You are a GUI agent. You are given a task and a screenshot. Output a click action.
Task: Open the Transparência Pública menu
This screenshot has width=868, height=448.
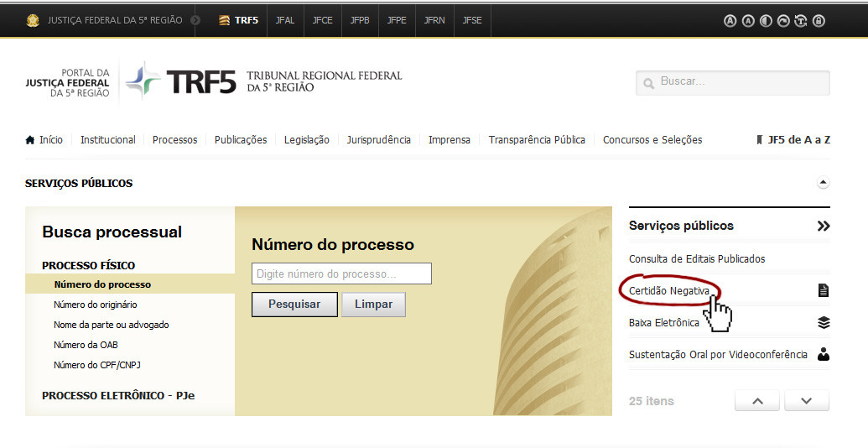pyautogui.click(x=537, y=139)
